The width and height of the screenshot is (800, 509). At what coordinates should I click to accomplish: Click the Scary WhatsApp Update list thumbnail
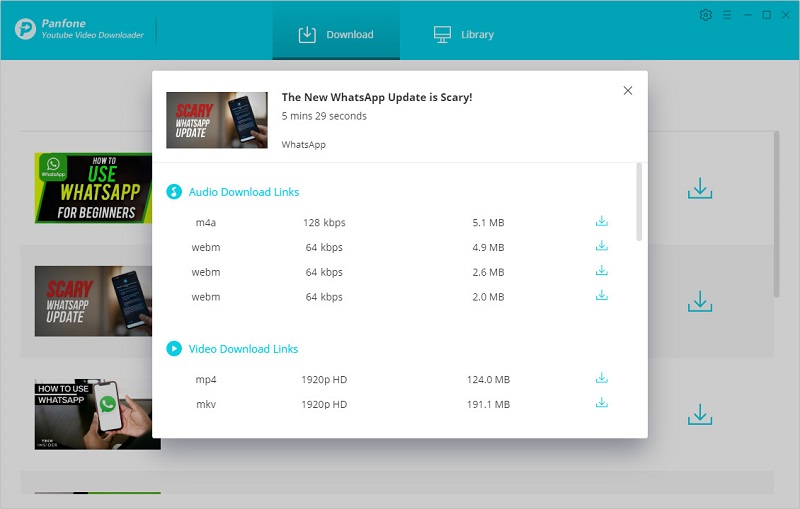pos(93,301)
